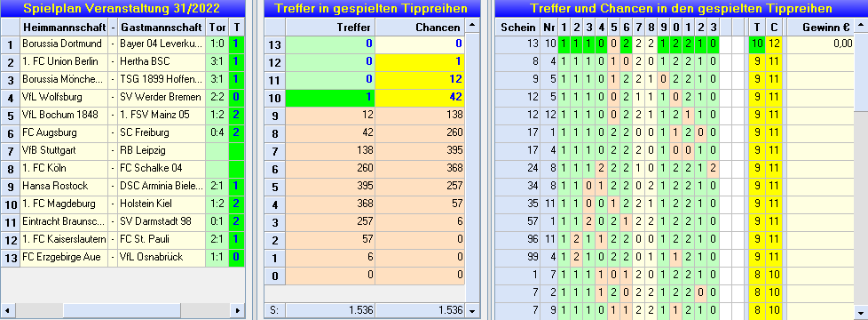Click Hertha BSC guest team cell
The image size is (868, 320).
coord(162,62)
